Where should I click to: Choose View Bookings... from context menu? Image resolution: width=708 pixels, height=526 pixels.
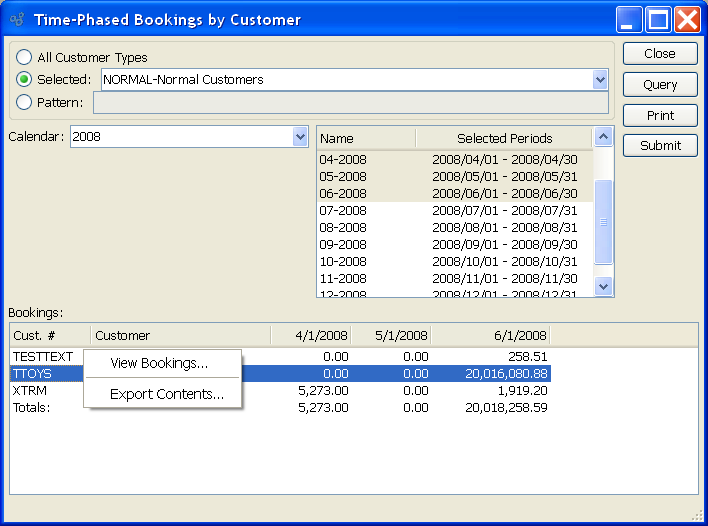click(160, 364)
